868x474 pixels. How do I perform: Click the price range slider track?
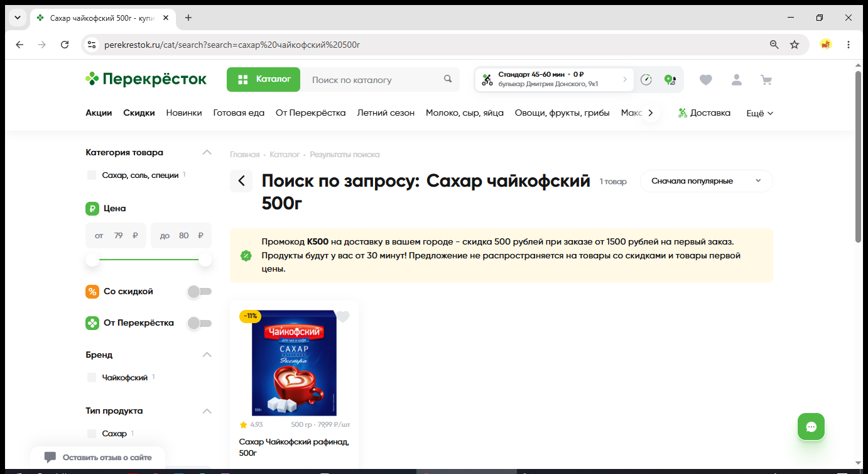[149, 260]
